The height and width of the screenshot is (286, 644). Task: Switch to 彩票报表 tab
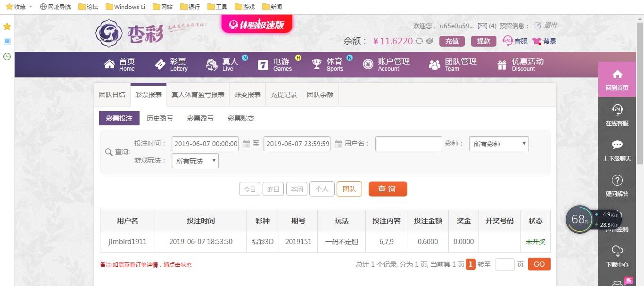[149, 95]
